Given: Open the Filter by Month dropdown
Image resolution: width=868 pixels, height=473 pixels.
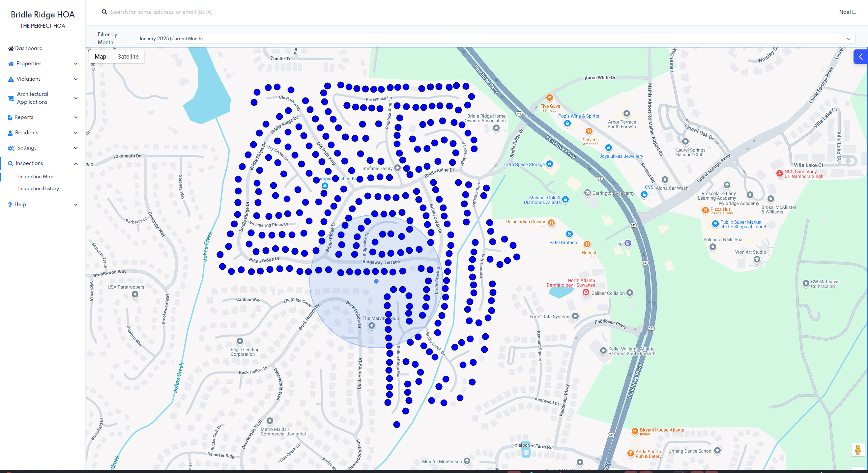Looking at the screenshot, I should [x=495, y=39].
